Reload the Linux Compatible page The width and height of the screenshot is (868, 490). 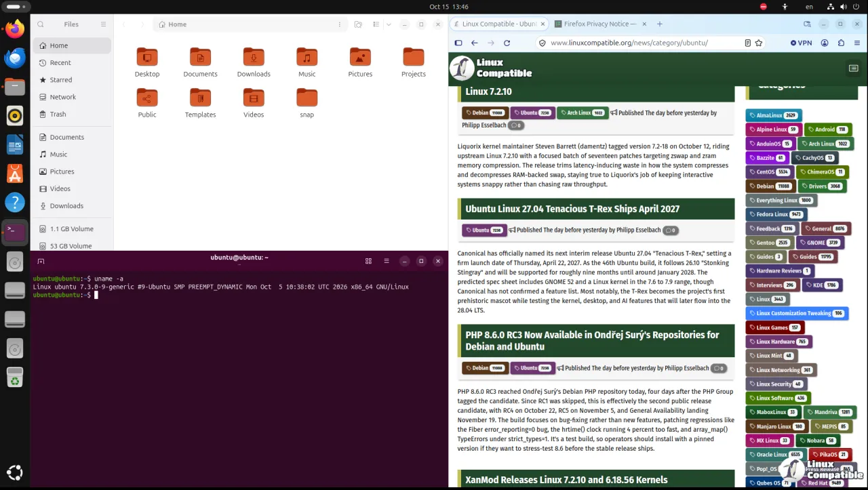[507, 43]
